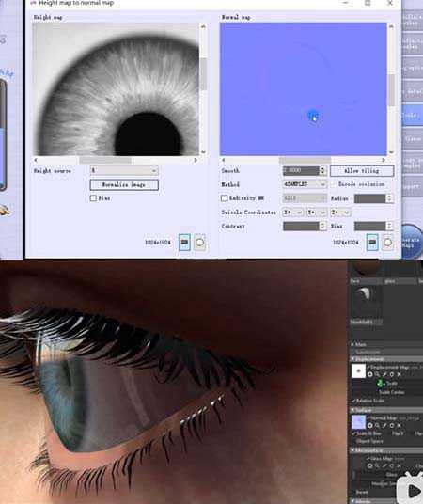Toggle the Radiosity NM checkbox

click(225, 198)
